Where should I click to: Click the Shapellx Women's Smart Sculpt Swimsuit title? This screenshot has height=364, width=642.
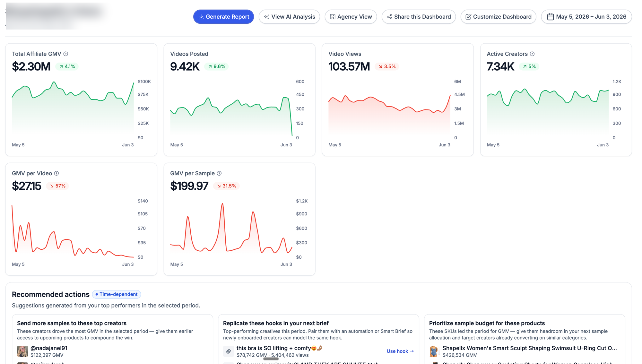pyautogui.click(x=530, y=348)
